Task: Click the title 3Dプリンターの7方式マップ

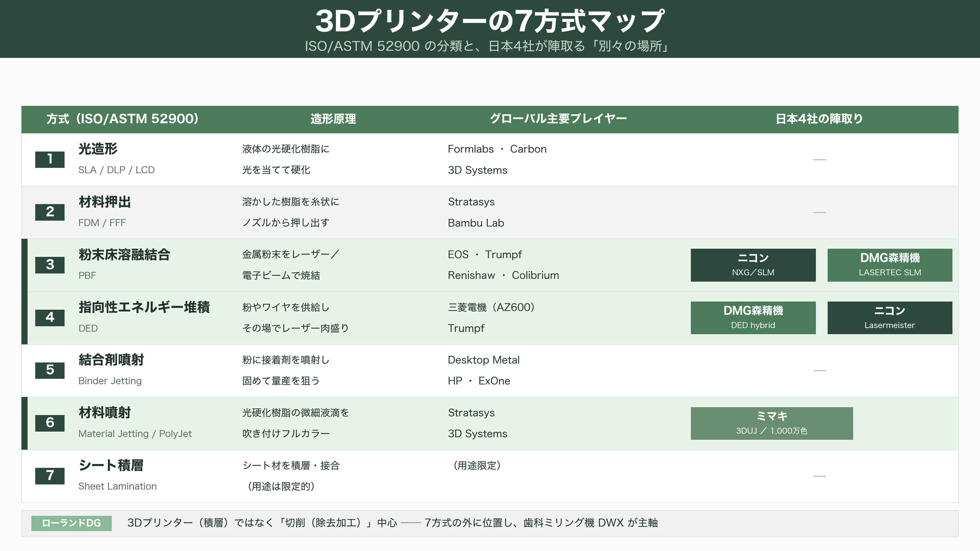Action: (x=490, y=21)
